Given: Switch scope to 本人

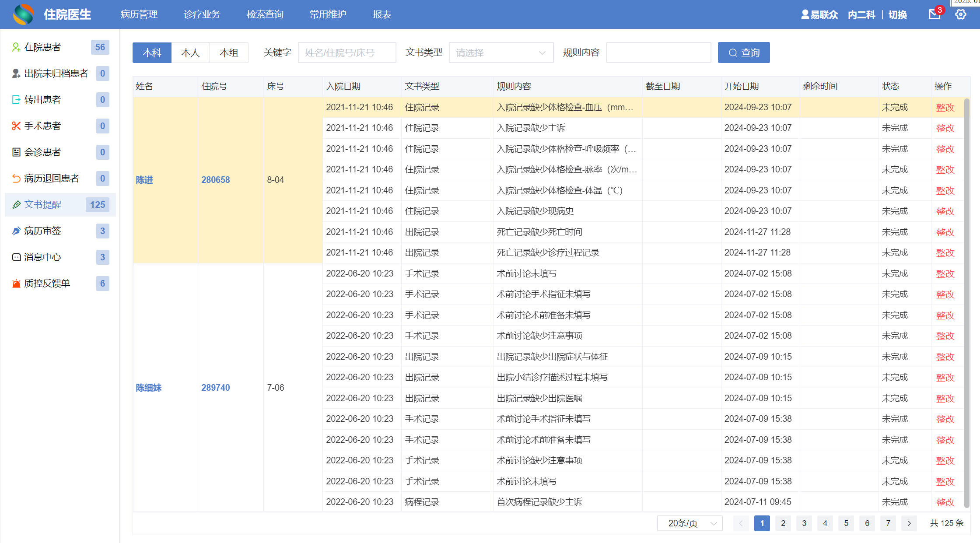Looking at the screenshot, I should pyautogui.click(x=190, y=53).
